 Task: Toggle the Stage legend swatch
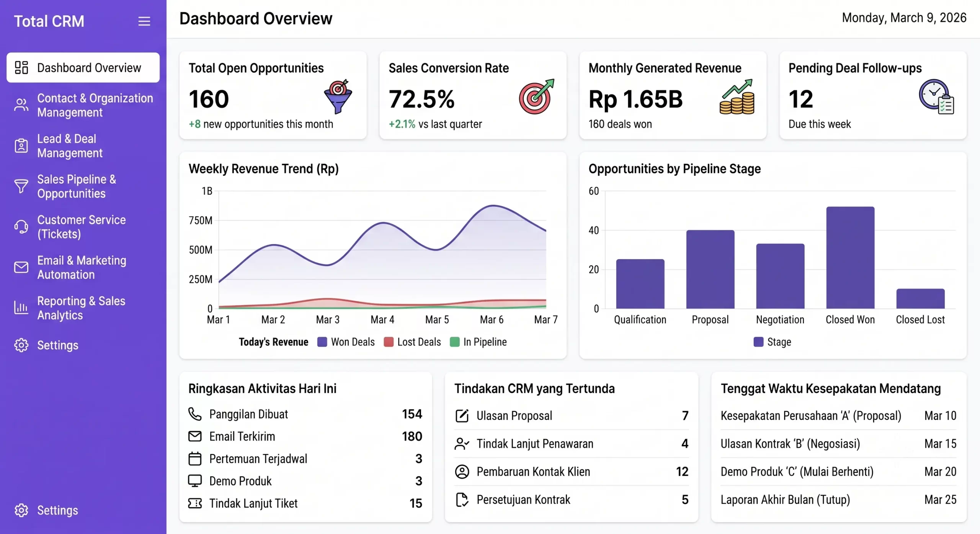click(758, 342)
